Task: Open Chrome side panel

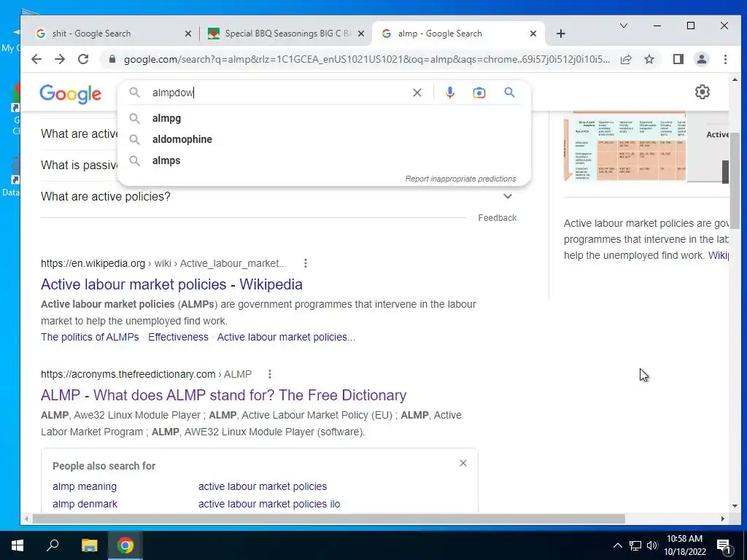Action: click(x=678, y=59)
